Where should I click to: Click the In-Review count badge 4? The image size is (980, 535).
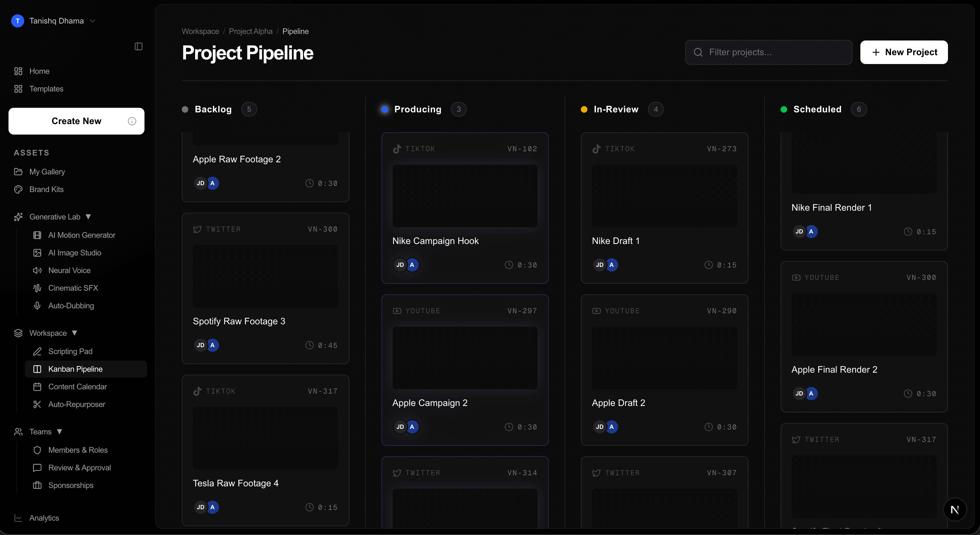coord(656,109)
